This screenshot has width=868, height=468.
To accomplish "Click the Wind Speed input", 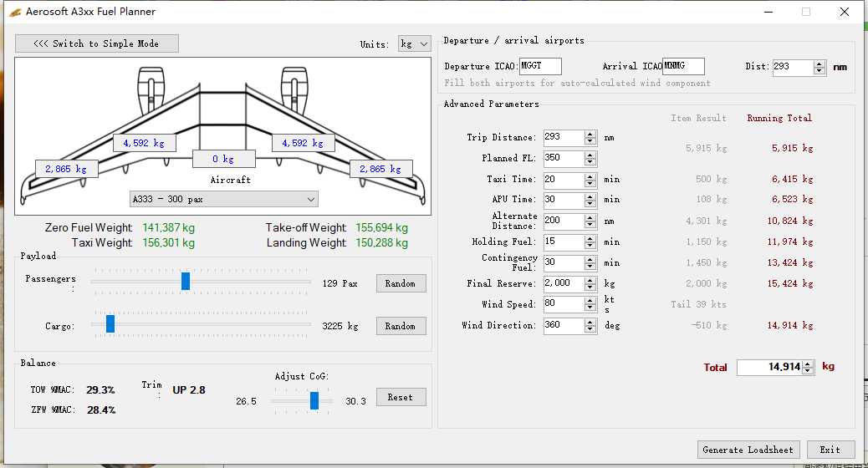I will [x=564, y=303].
